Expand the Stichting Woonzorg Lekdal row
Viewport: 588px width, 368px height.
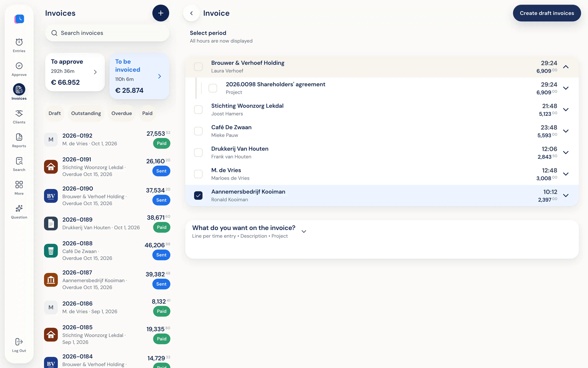point(566,109)
